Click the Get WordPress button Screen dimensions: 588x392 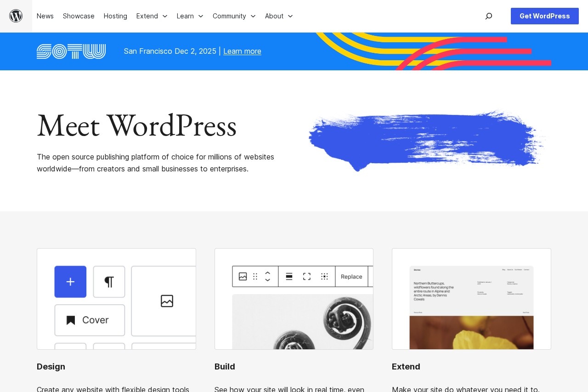(x=545, y=16)
